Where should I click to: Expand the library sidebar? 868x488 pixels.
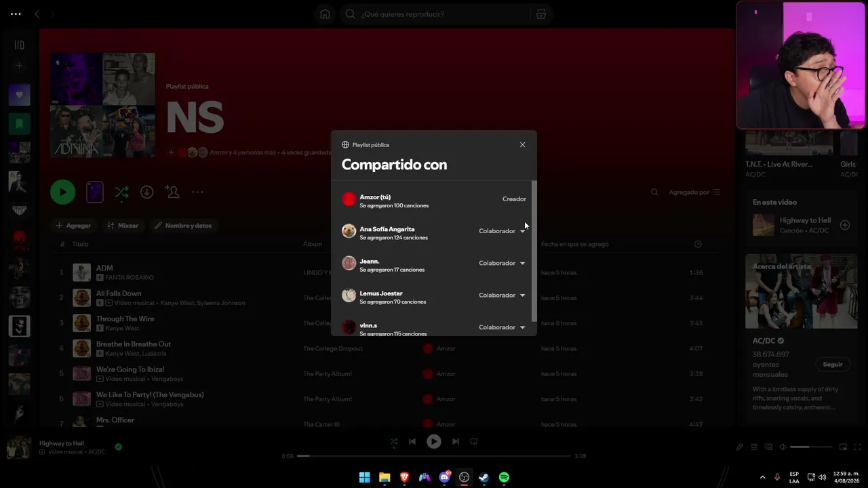pyautogui.click(x=19, y=45)
